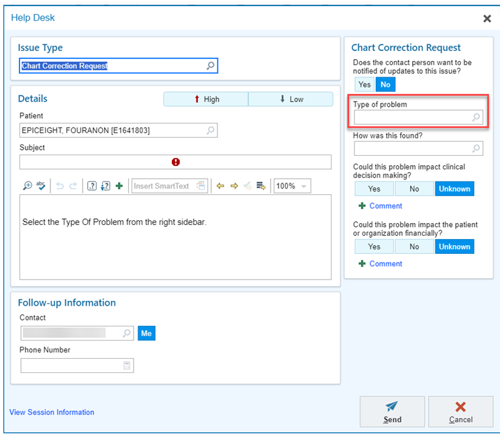Click the Phone Number field picker icon
This screenshot has width=504, height=436.
tap(126, 365)
